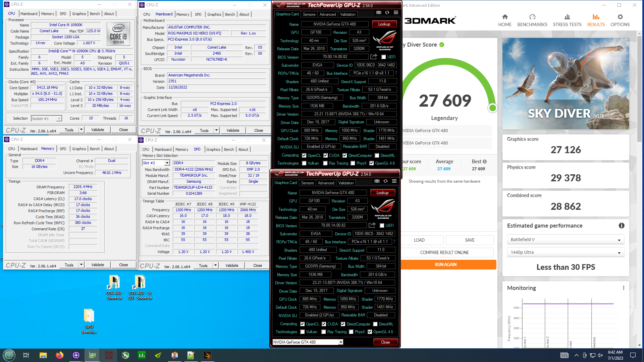Open the hamburger menu in lower GPU-Z window
This screenshot has height=362, width=644.
pyautogui.click(x=394, y=181)
